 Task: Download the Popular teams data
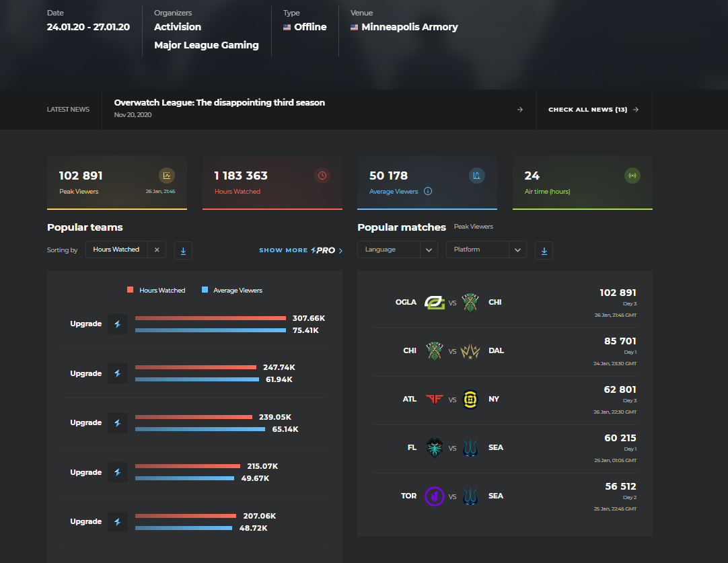(184, 250)
